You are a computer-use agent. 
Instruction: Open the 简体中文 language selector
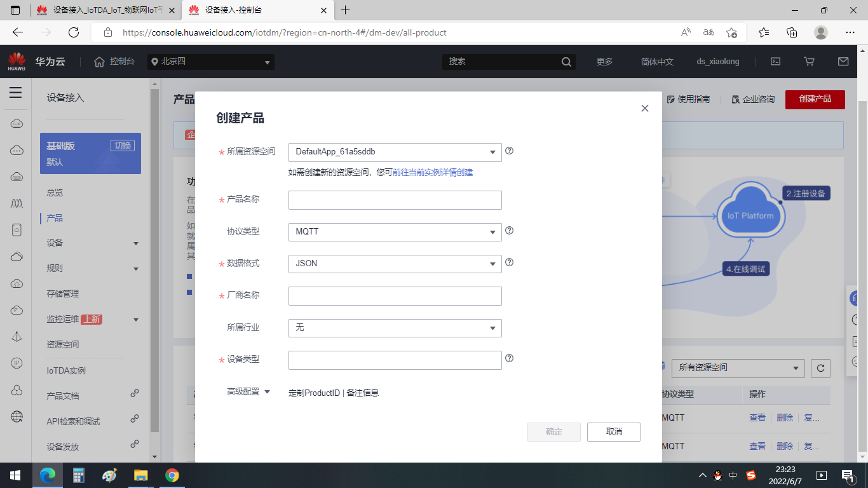click(x=657, y=62)
